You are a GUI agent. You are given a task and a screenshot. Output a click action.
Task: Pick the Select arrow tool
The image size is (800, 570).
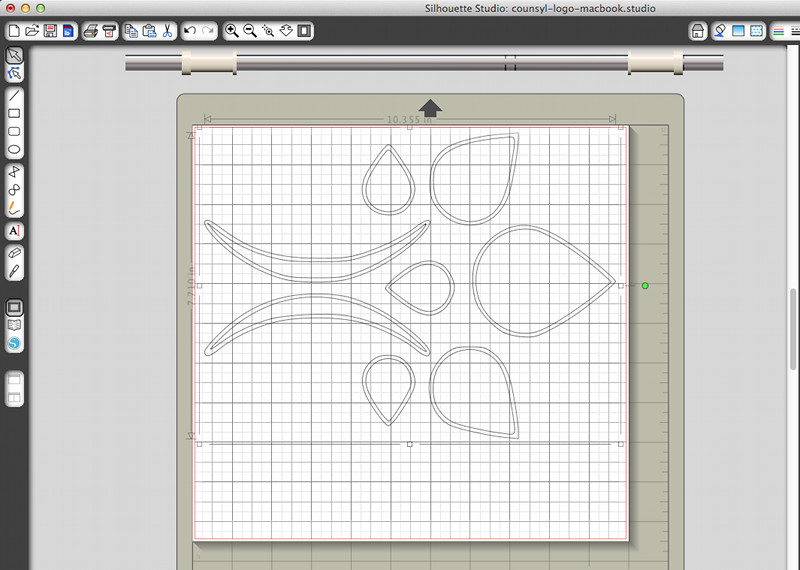pyautogui.click(x=14, y=55)
